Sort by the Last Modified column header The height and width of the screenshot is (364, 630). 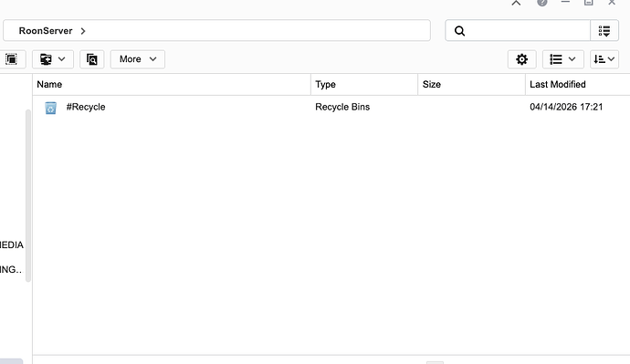click(578, 84)
